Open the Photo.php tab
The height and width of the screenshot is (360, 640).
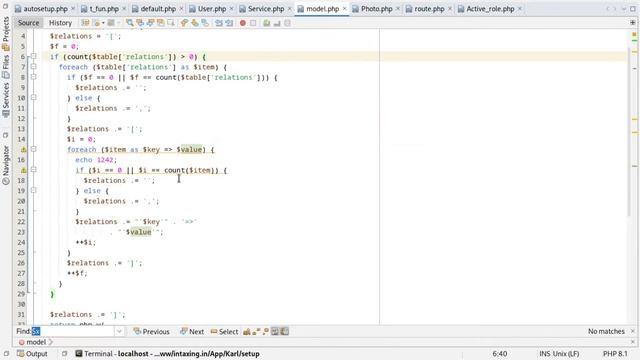click(x=376, y=9)
